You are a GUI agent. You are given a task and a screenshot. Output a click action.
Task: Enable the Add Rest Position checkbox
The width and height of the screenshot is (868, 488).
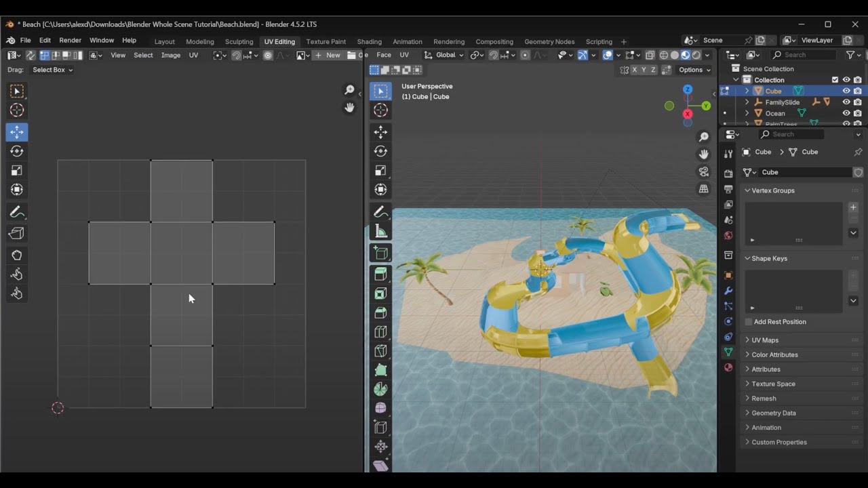pyautogui.click(x=749, y=322)
